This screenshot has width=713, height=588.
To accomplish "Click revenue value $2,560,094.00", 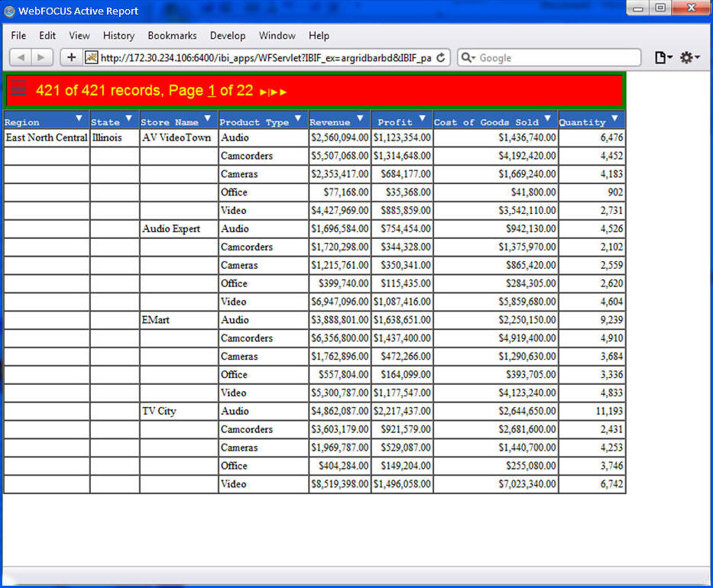I will [x=339, y=137].
